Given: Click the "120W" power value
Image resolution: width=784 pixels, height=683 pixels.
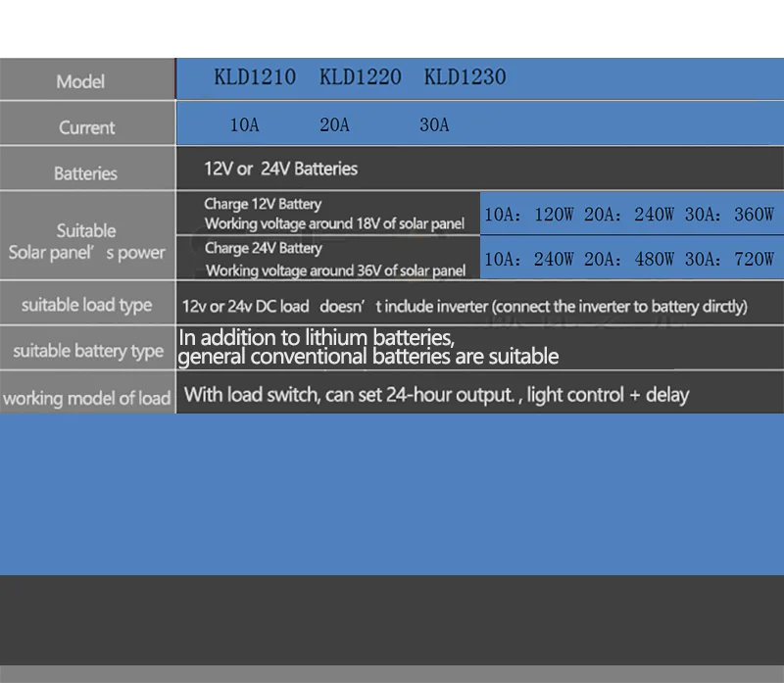Looking at the screenshot, I should (554, 215).
